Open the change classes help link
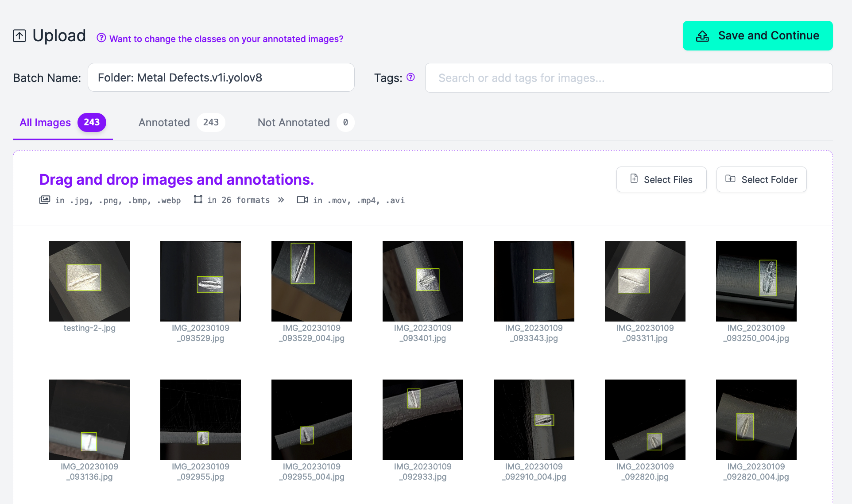Screen dimensions: 852x504 226,39
